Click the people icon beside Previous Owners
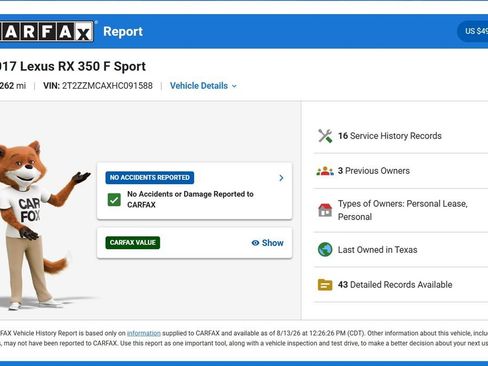Viewport: 488px width, 366px height. 325,171
